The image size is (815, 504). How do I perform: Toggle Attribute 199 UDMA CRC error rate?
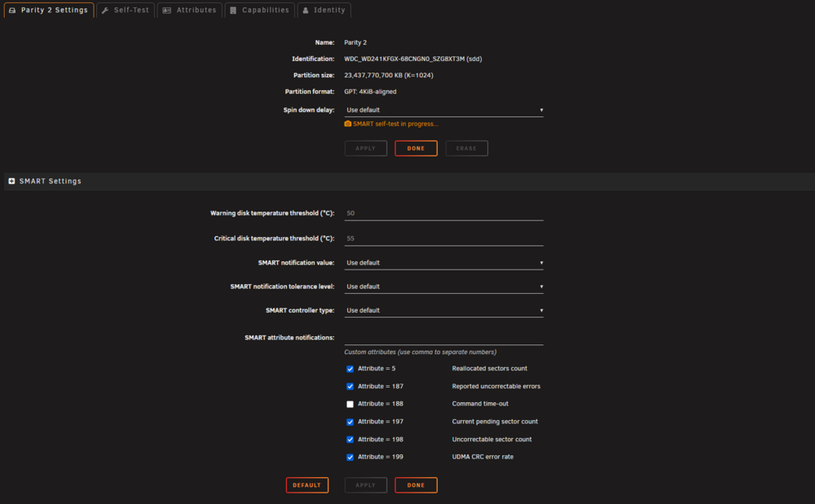tap(350, 458)
